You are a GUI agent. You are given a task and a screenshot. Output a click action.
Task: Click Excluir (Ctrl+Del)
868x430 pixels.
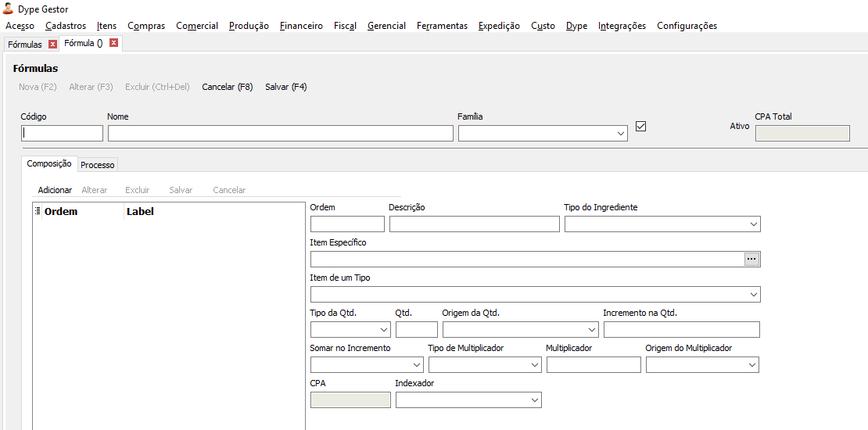tap(157, 87)
